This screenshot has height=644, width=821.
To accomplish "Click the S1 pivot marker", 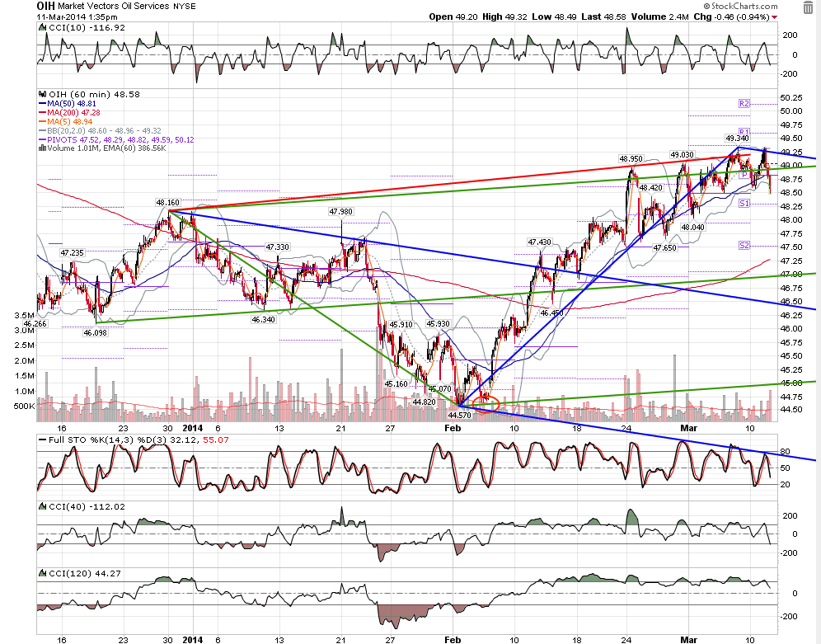I will point(744,203).
